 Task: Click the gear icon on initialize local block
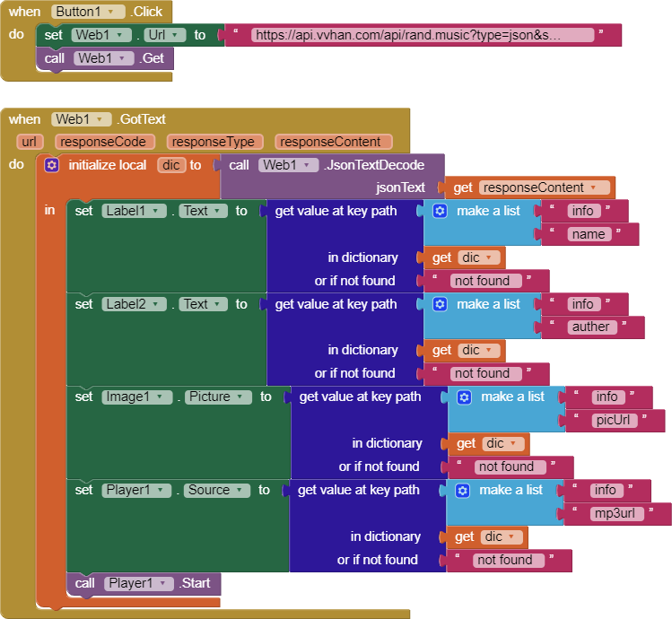tap(52, 165)
